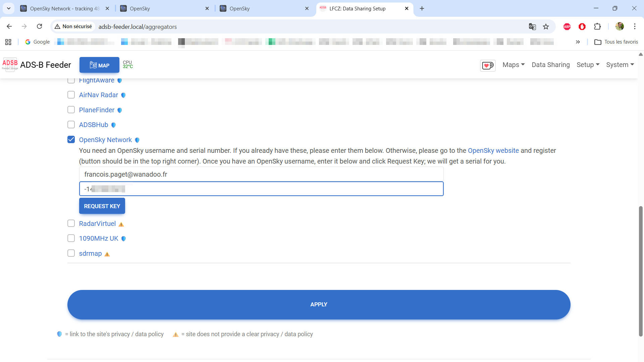Open the AdBlock Plus extension icon
This screenshot has width=644, height=362.
click(x=567, y=26)
